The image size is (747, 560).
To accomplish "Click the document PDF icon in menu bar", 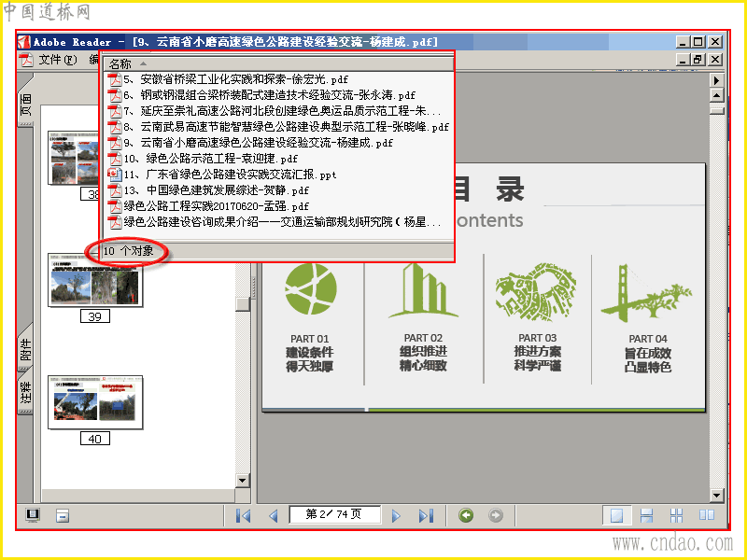I will 27,60.
